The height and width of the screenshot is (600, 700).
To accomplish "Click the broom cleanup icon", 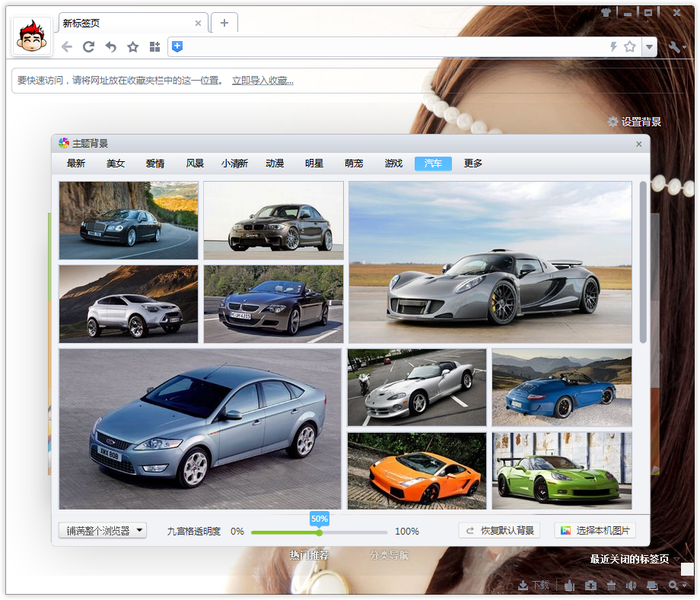I will [611, 585].
